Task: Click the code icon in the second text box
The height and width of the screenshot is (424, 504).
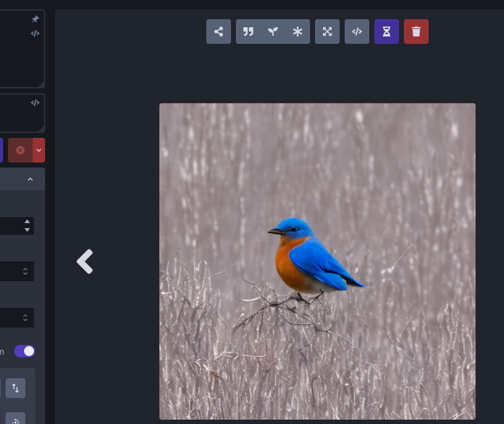Action: pos(35,103)
